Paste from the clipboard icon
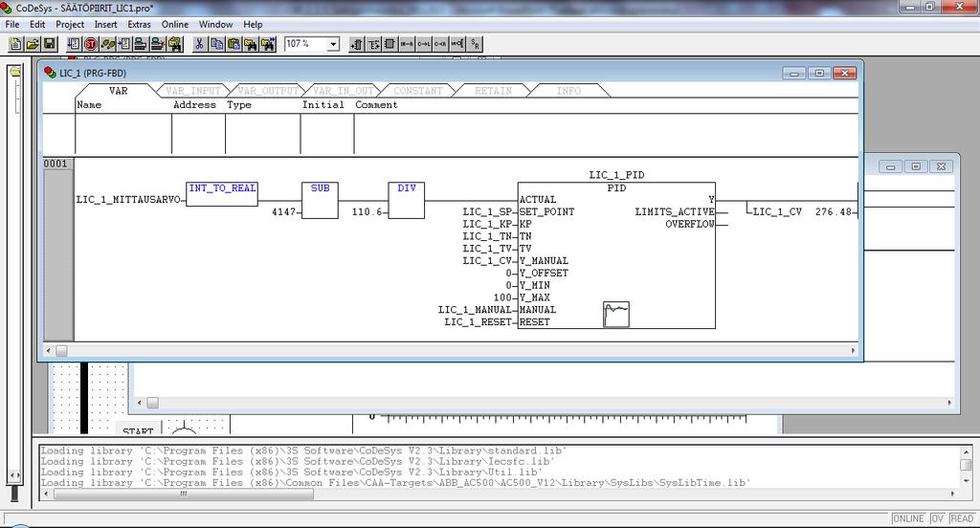The height and width of the screenshot is (528, 980). click(234, 44)
